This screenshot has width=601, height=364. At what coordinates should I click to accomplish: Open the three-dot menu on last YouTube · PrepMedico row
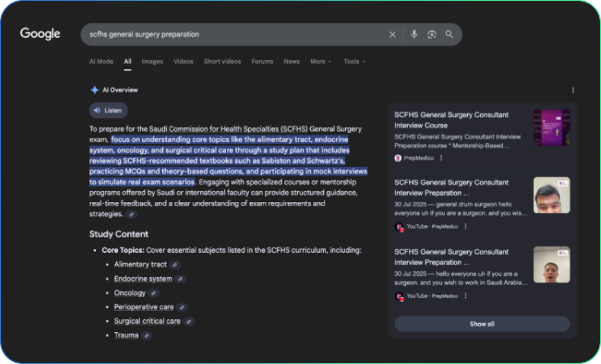(465, 296)
